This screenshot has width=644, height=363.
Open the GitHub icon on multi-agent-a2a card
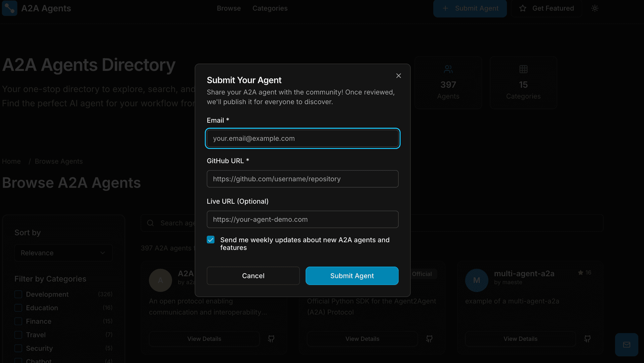click(x=587, y=339)
